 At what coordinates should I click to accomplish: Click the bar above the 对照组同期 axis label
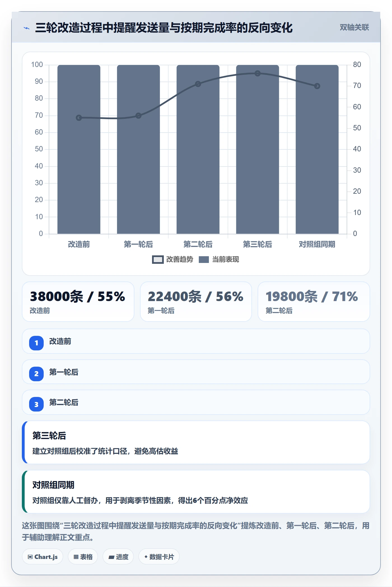tap(317, 149)
